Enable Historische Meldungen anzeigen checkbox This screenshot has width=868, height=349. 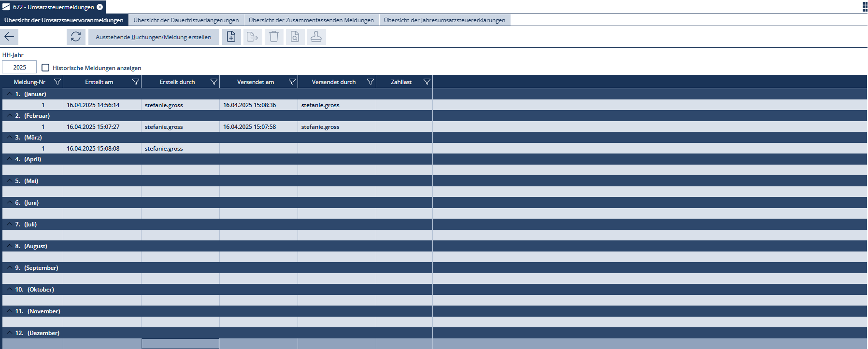(x=45, y=68)
